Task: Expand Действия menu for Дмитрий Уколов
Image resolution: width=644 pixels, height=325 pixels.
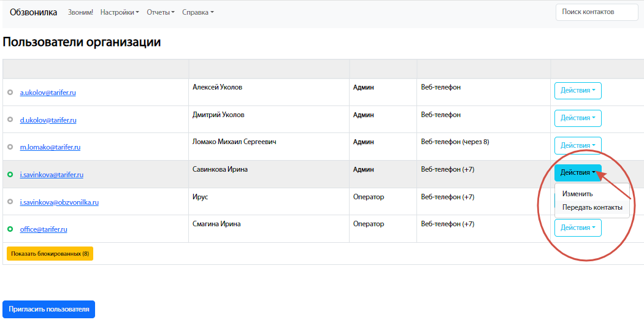Action: click(x=578, y=118)
